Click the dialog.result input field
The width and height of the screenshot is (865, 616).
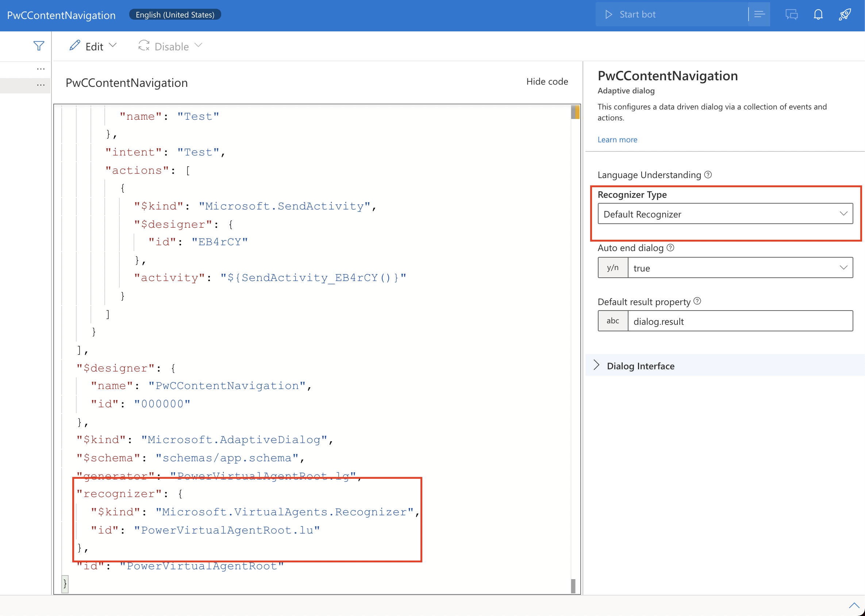click(740, 321)
